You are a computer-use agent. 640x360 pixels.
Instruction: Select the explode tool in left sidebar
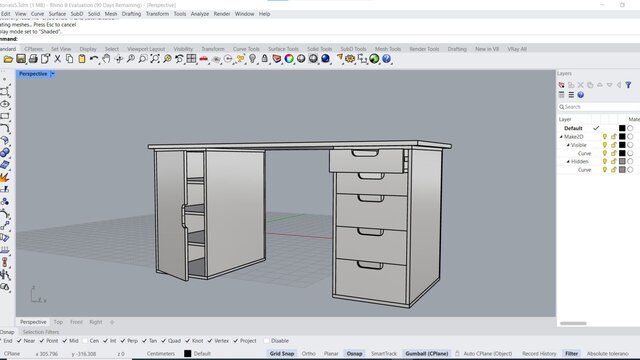[x=4, y=178]
